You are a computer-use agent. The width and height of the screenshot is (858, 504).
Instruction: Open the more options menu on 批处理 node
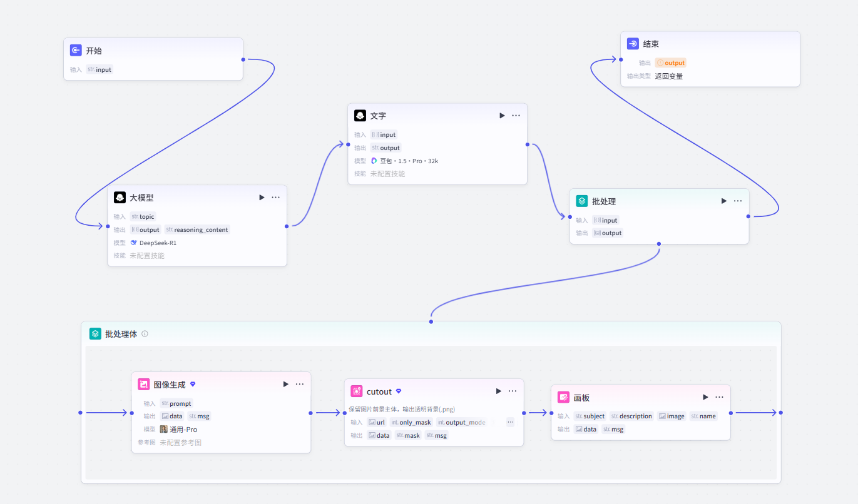[738, 201]
